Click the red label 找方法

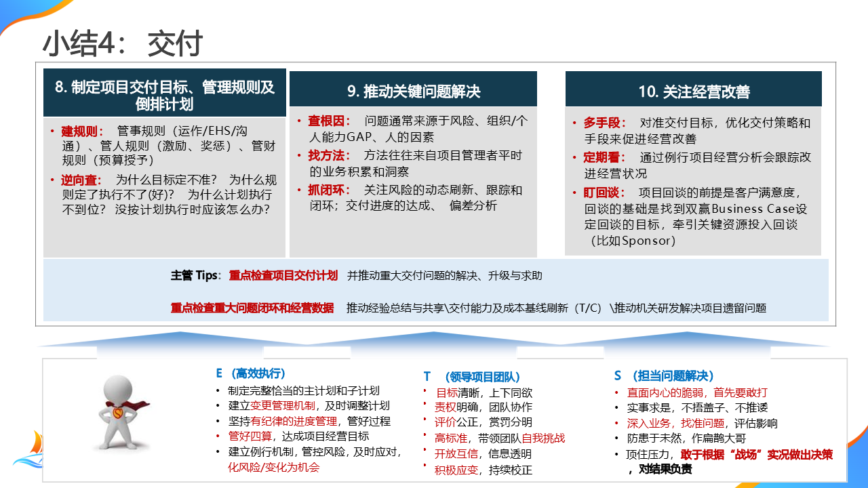330,155
